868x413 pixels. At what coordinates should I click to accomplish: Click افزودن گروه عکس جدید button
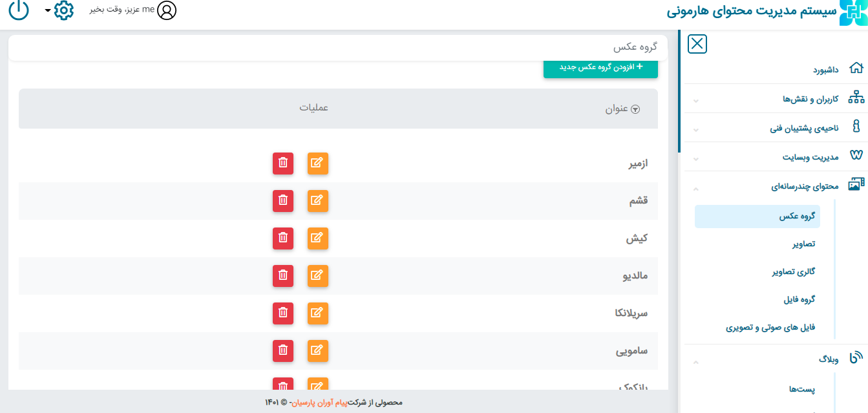pos(600,67)
